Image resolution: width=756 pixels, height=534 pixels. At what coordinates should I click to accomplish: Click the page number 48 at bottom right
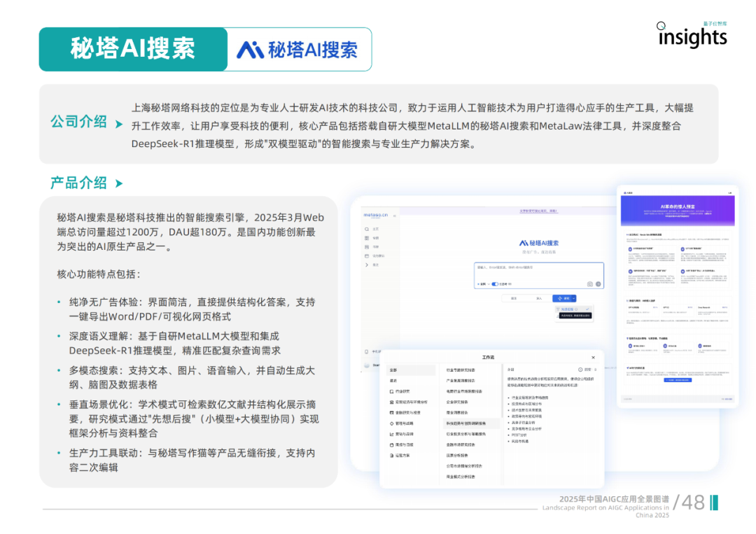click(x=693, y=503)
